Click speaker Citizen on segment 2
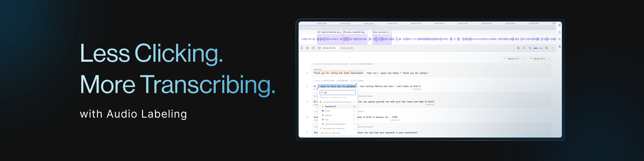Image resolution: width=644 pixels, height=161 pixels. click(360, 81)
